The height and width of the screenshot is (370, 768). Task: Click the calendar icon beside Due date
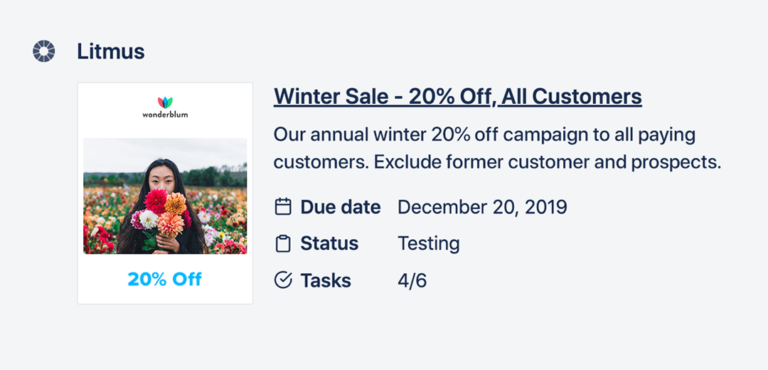click(x=283, y=207)
